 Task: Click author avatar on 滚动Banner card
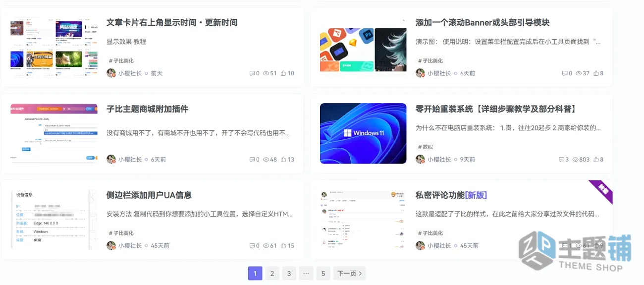tap(420, 73)
